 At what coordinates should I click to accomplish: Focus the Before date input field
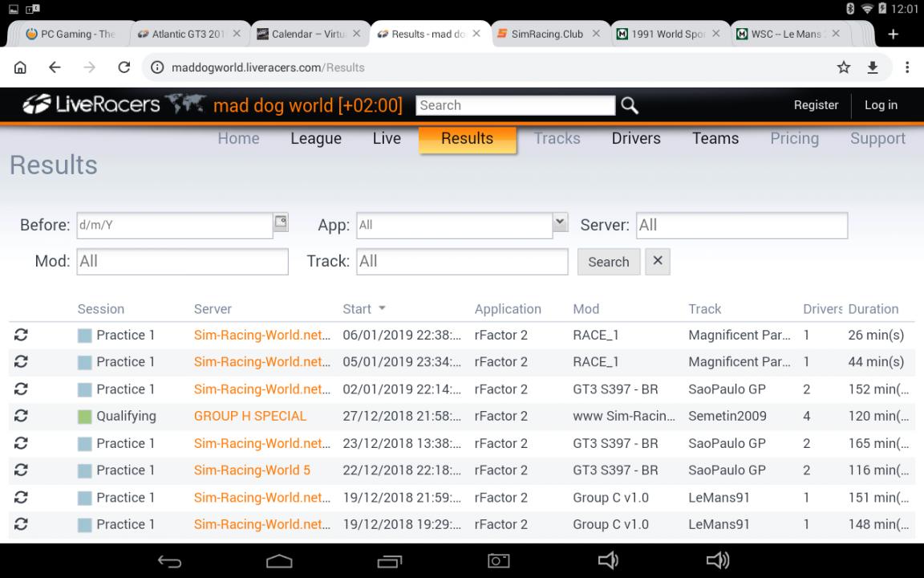click(x=174, y=226)
